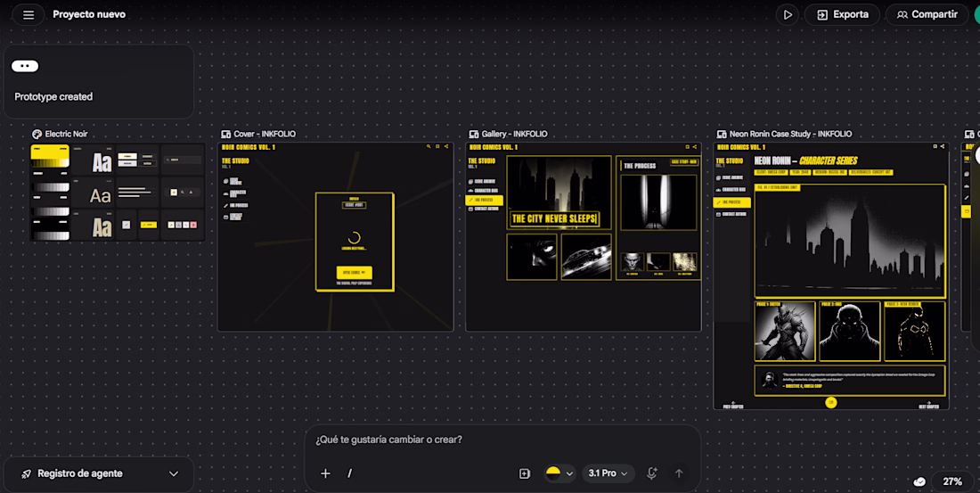The height and width of the screenshot is (493, 980).
Task: Select the Neon Ronin Case Study frame title
Action: pyautogui.click(x=790, y=134)
